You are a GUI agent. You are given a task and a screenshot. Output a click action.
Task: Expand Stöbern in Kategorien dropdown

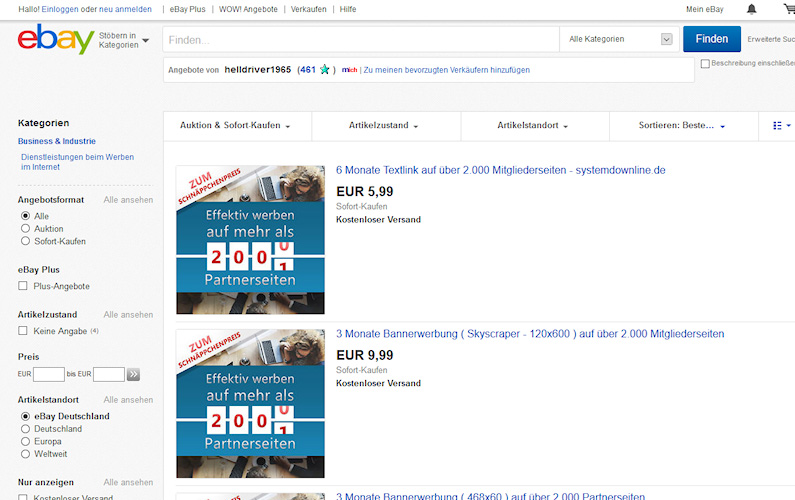(x=124, y=40)
